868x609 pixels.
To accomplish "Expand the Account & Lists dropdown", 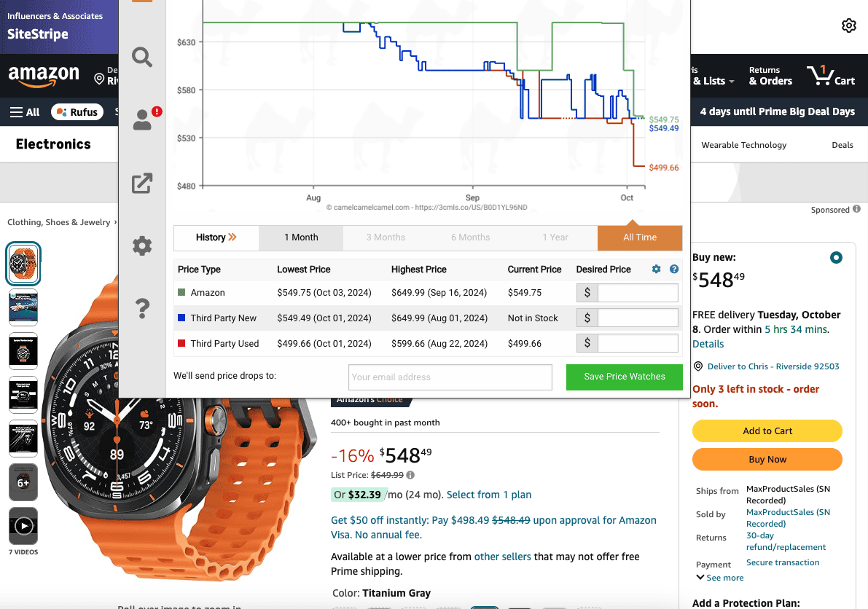I will [x=713, y=81].
